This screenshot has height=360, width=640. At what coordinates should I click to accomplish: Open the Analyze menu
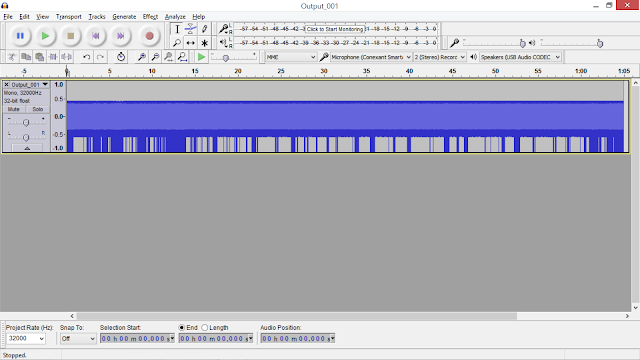point(175,17)
